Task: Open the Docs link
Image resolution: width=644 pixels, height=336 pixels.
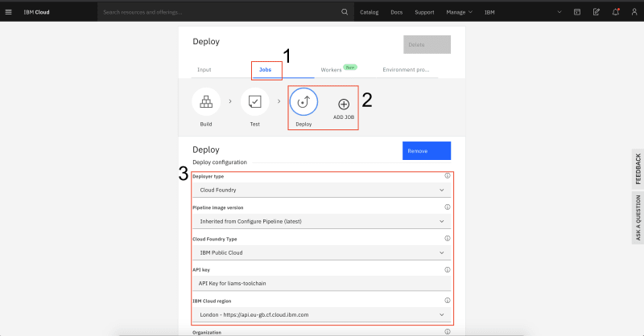Action: point(396,12)
